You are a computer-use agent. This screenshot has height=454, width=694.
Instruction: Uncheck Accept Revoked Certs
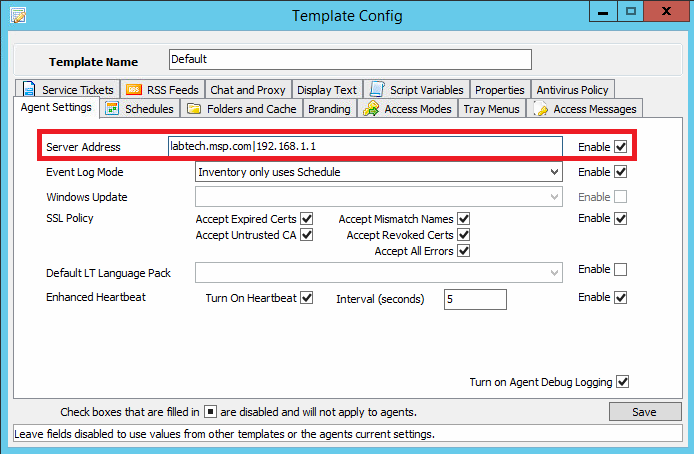pos(463,235)
